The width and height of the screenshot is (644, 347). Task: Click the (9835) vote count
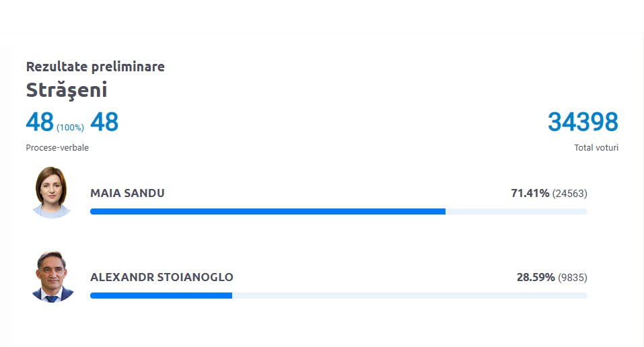point(573,278)
